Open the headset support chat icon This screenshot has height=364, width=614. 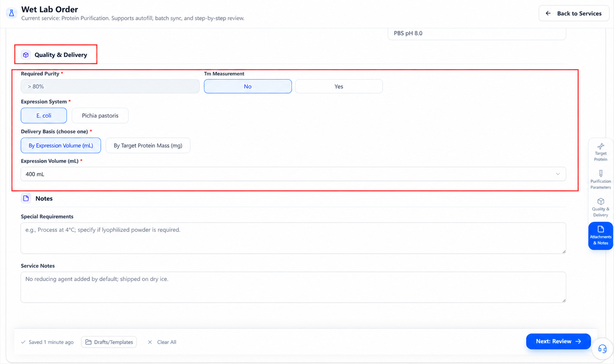(602, 349)
